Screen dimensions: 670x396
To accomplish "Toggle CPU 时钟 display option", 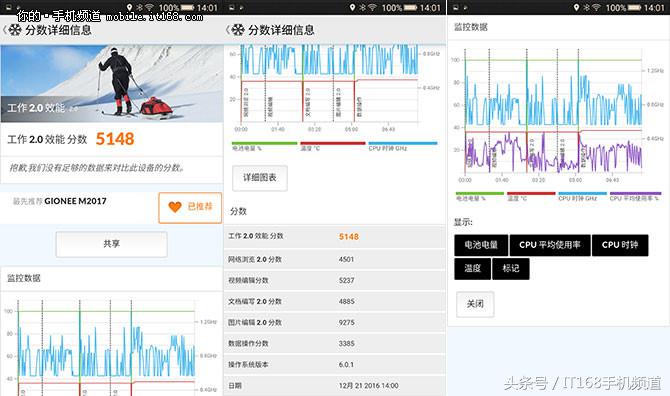I will [620, 245].
